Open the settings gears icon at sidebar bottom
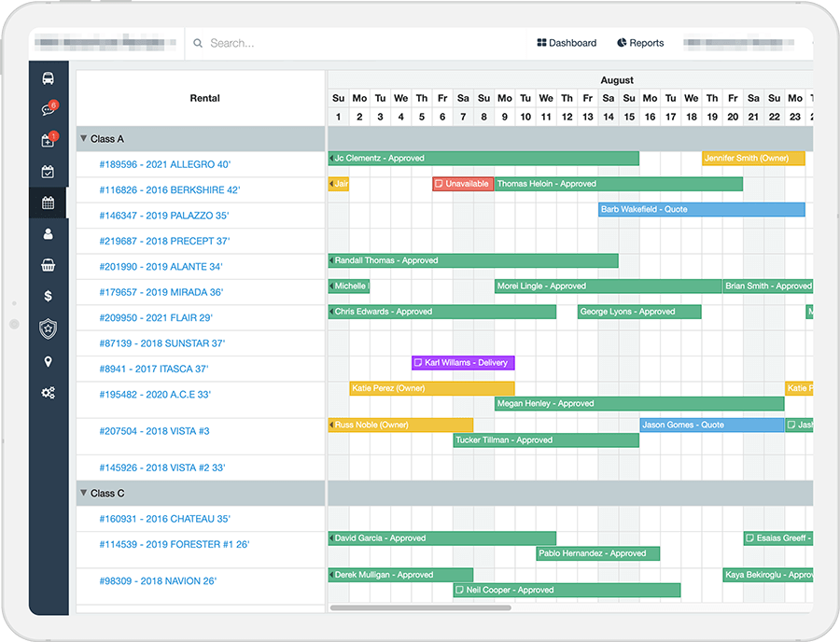 (x=49, y=393)
